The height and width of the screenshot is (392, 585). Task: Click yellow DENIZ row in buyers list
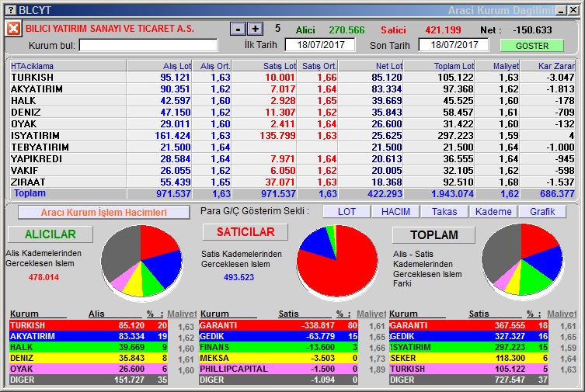[89, 358]
